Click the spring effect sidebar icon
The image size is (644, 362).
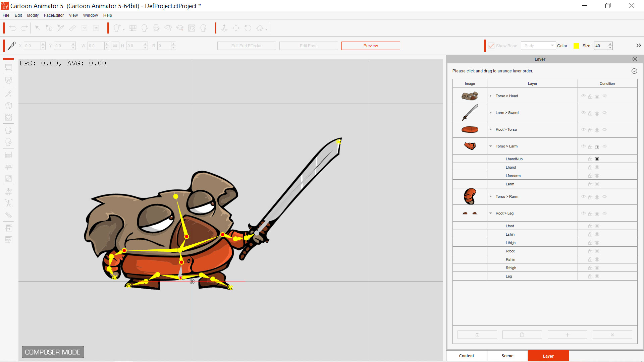(9, 215)
